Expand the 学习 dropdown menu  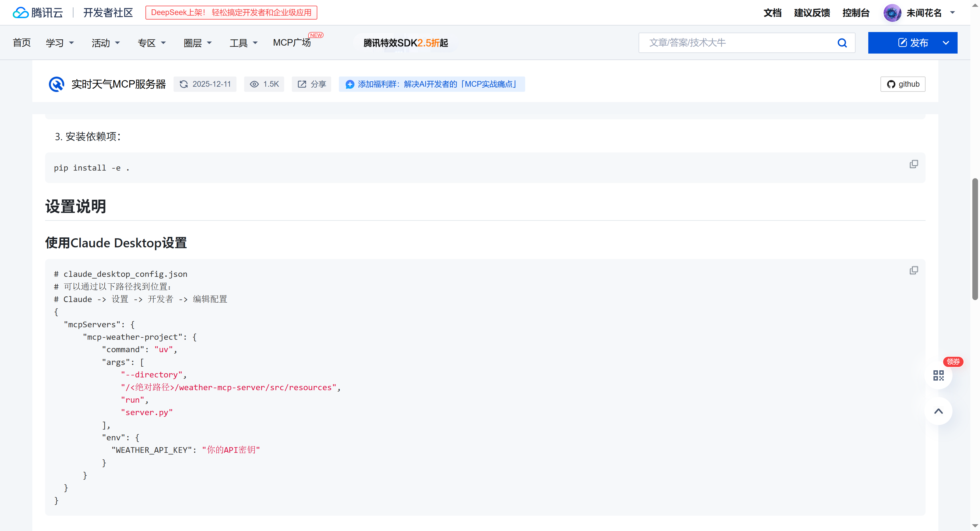tap(59, 43)
